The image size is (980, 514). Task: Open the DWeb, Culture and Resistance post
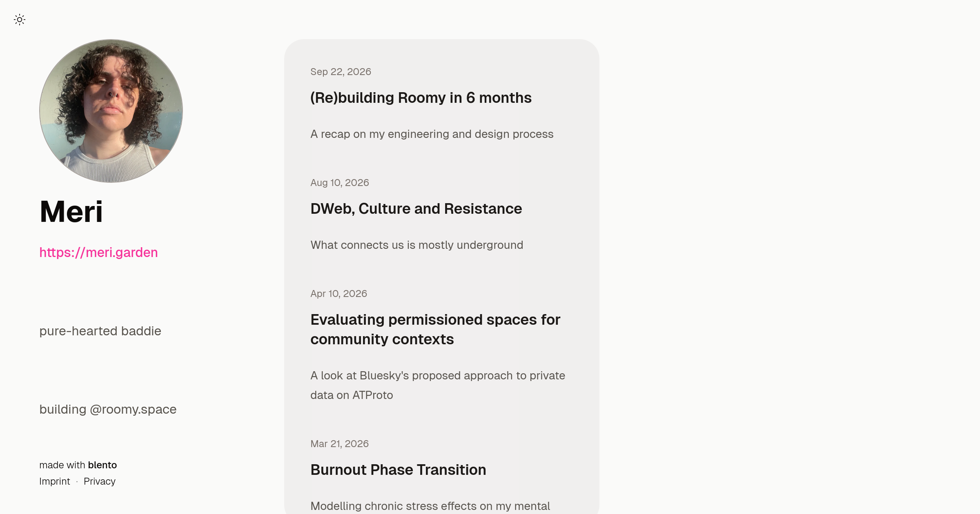click(416, 209)
